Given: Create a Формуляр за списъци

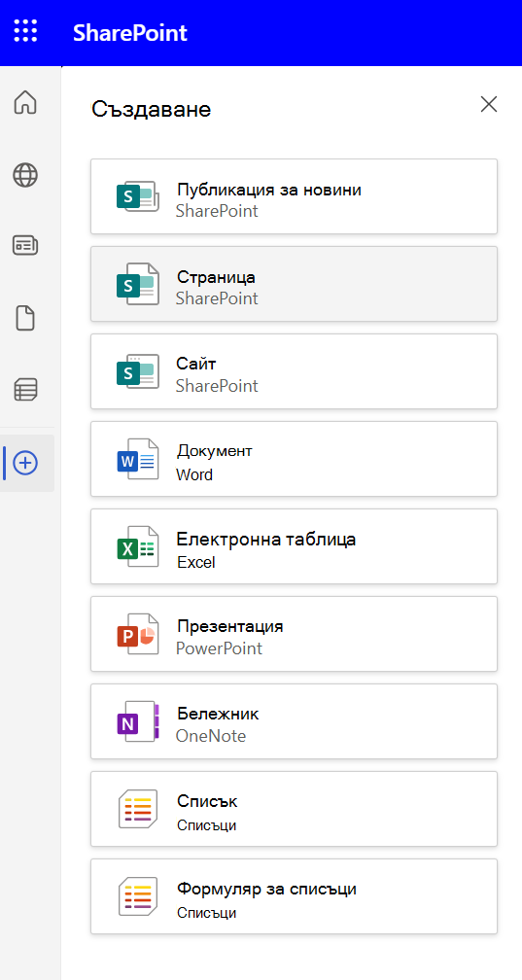Looking at the screenshot, I should (x=294, y=896).
